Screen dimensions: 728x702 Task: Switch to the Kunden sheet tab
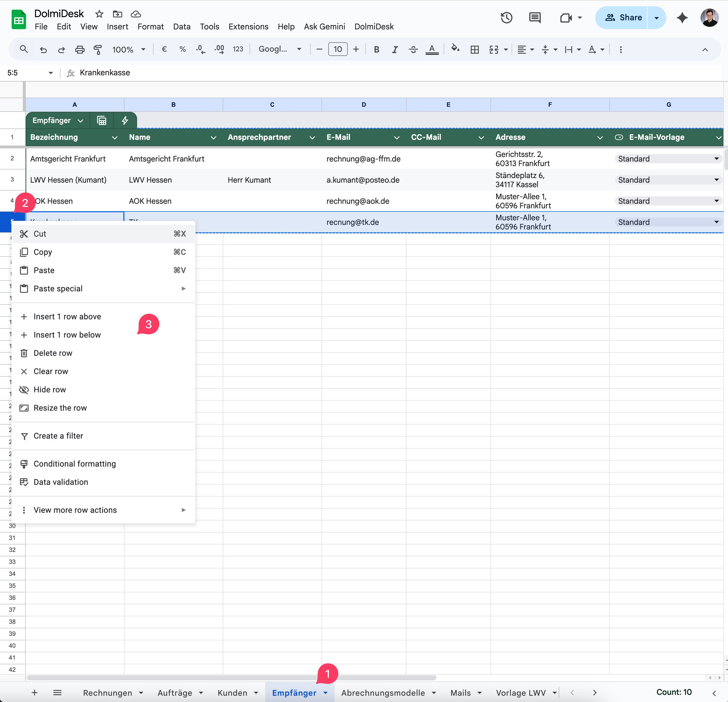coord(232,693)
